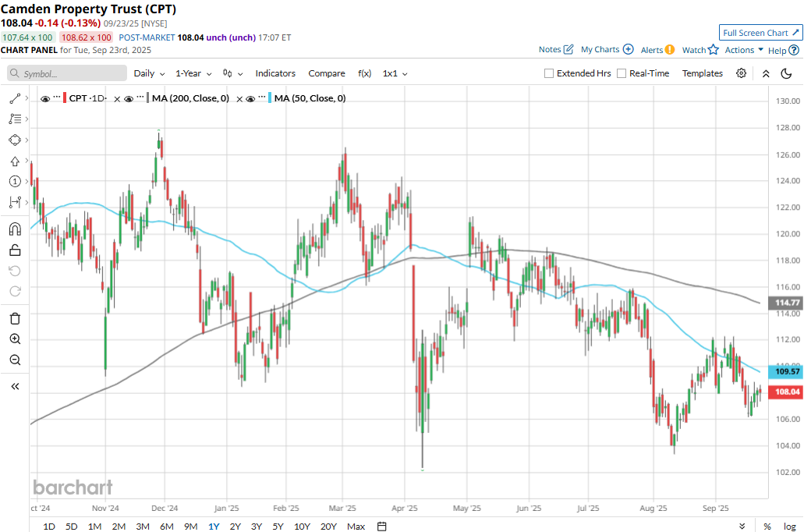Select the 1Y range tab
The width and height of the screenshot is (804, 532).
[214, 527]
